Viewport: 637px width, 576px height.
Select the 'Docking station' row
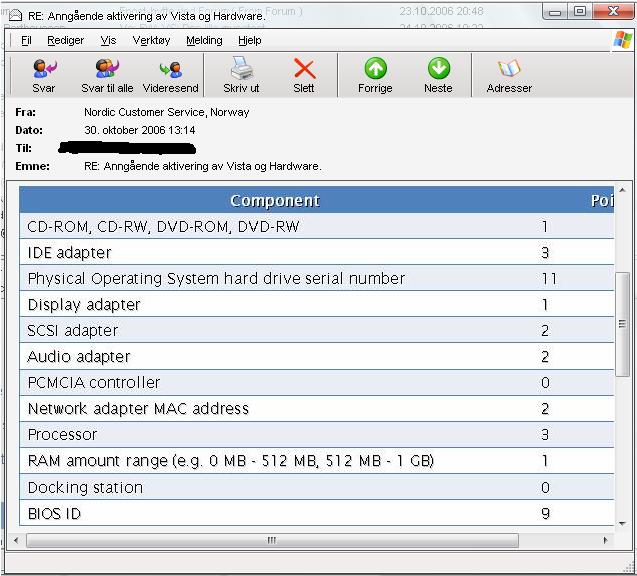click(x=316, y=487)
